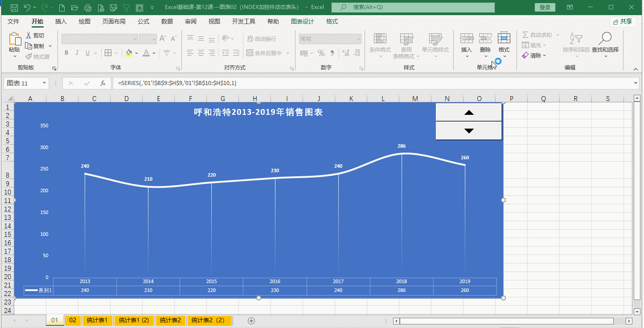Screen dimensions: 644x328
Task: Add a new sheet with plus button
Action: pyautogui.click(x=251, y=320)
